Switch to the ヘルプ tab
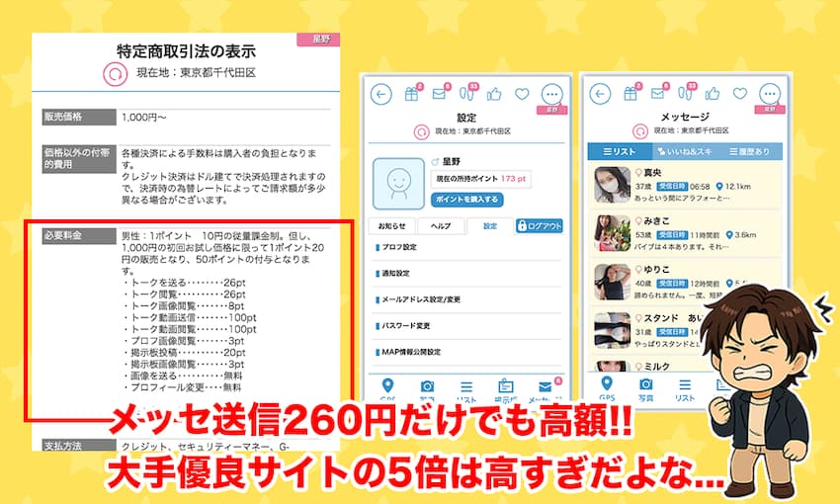 tap(441, 226)
